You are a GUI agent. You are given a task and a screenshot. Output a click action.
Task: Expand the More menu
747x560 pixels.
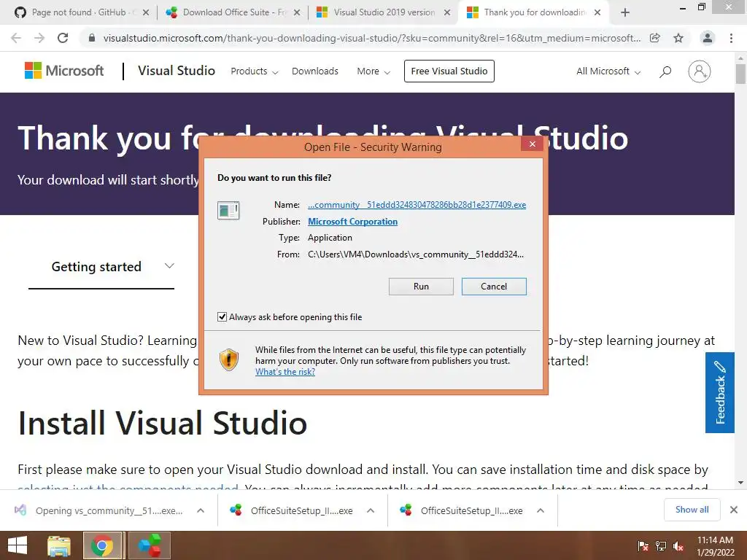point(373,71)
